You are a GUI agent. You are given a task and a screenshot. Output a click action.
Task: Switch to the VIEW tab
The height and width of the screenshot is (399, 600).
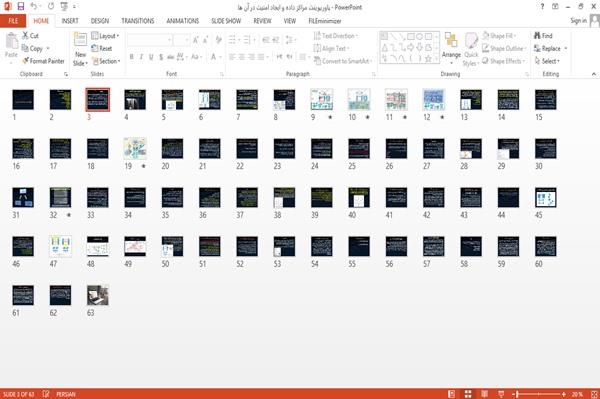click(x=290, y=21)
